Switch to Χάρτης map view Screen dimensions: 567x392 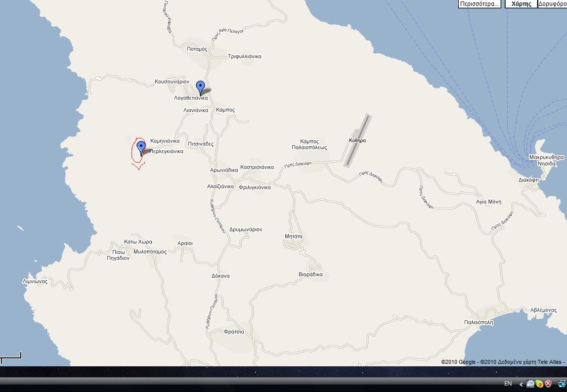pyautogui.click(x=521, y=4)
